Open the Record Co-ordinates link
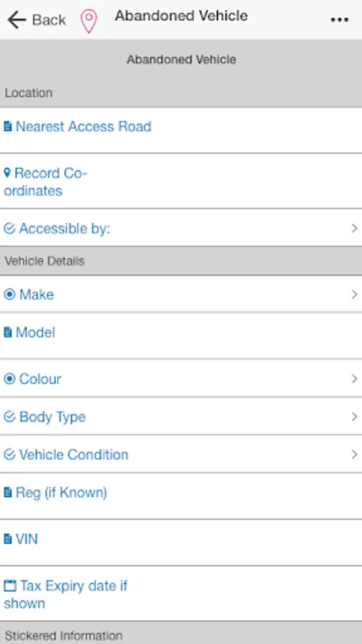 45,182
